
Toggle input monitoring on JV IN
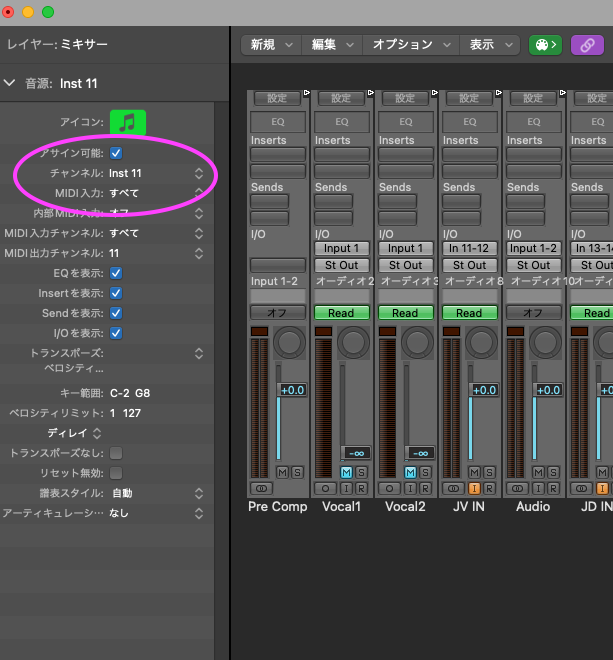(474, 489)
